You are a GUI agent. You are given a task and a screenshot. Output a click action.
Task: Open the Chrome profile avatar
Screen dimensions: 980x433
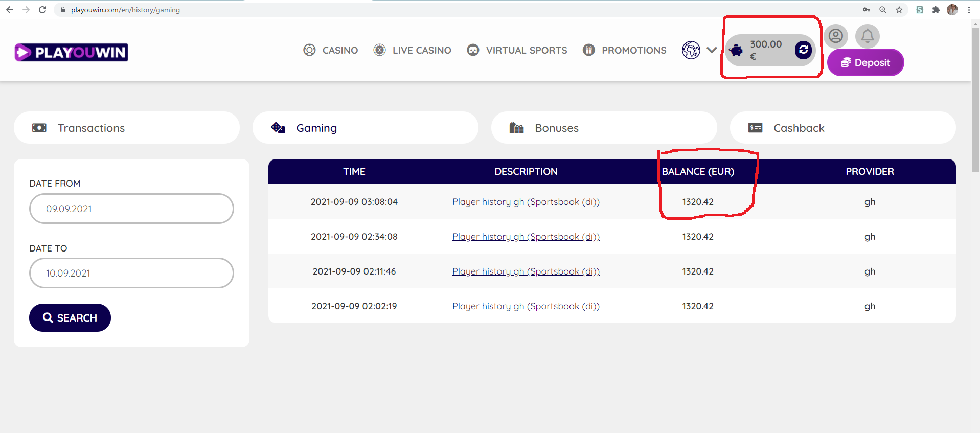pyautogui.click(x=952, y=10)
